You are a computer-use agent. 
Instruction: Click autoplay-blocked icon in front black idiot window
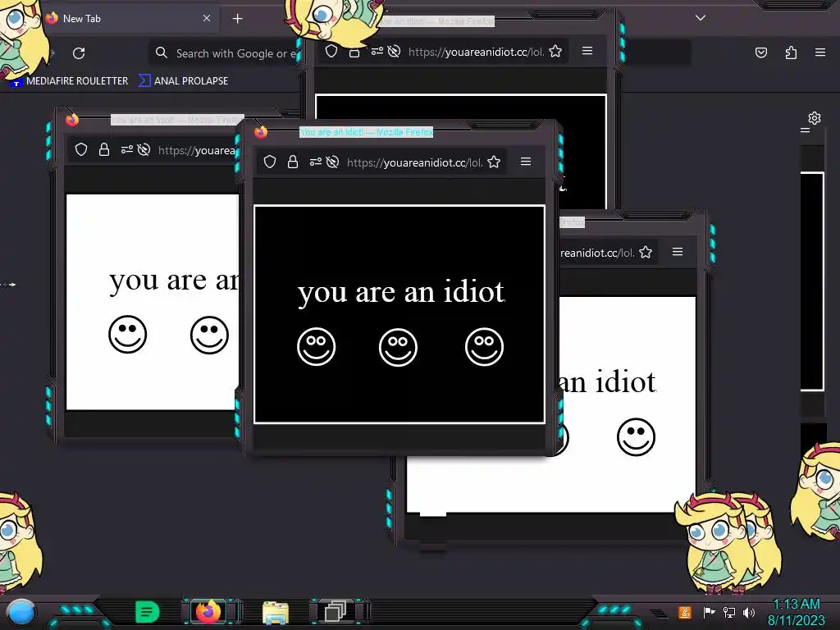pyautogui.click(x=333, y=162)
